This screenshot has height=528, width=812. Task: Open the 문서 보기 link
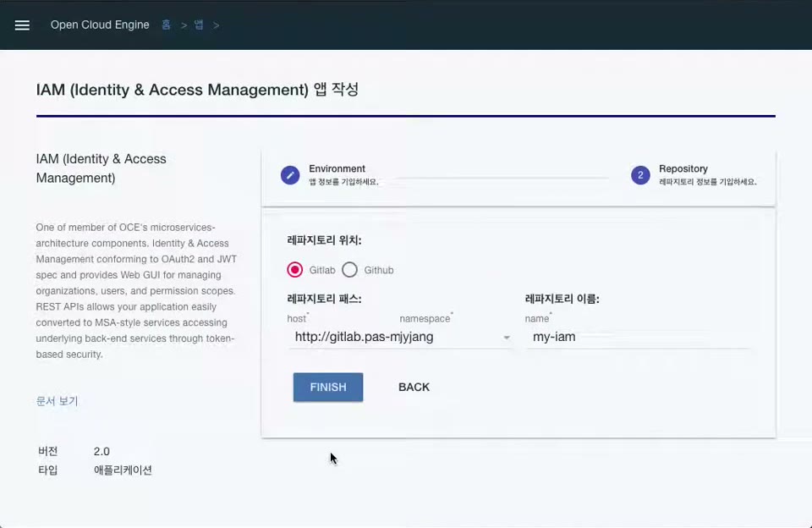coord(57,401)
